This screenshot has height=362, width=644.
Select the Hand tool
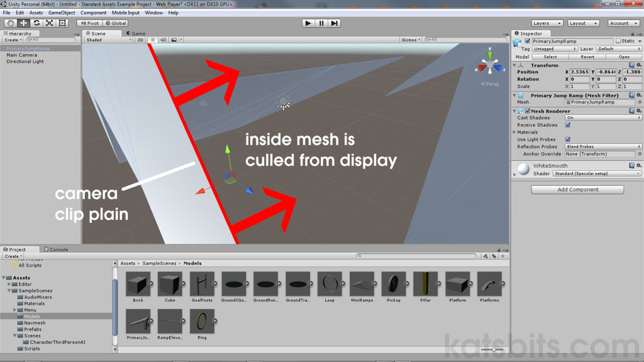10,23
